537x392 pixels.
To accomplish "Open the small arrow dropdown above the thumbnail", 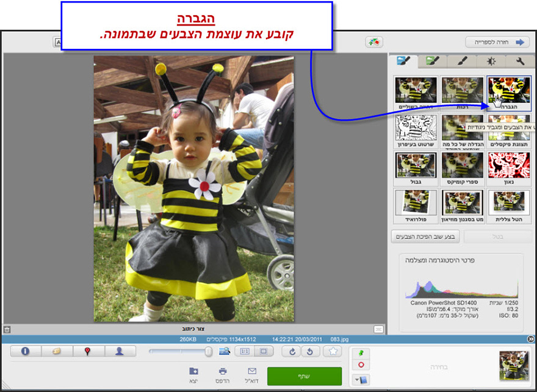I will 356,378.
